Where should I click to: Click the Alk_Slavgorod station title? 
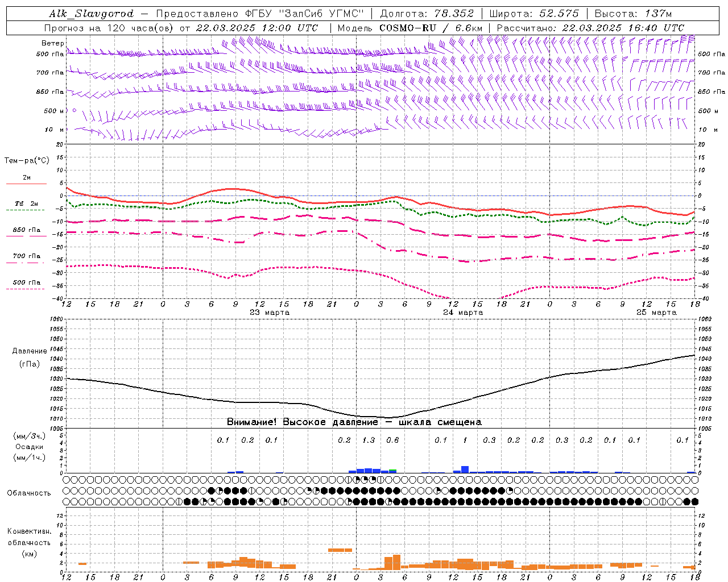pyautogui.click(x=91, y=14)
